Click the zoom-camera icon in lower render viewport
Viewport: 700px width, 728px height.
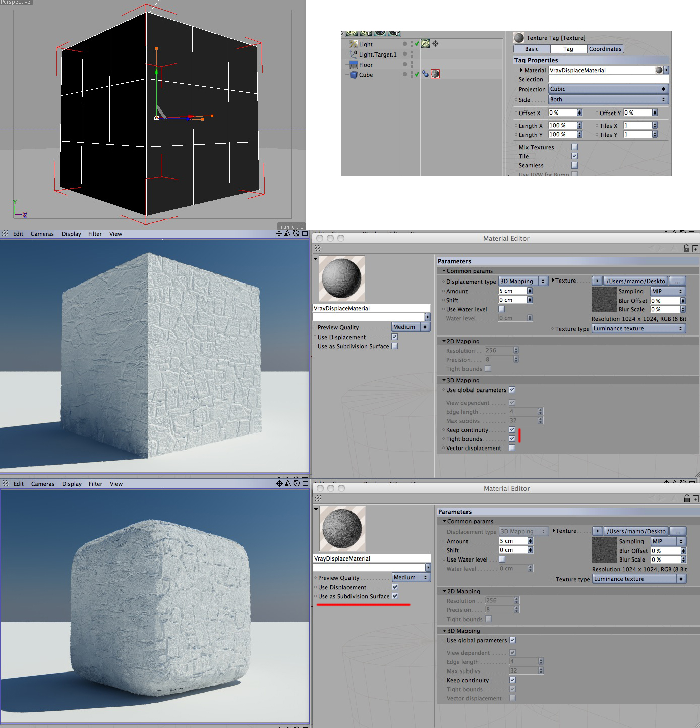point(288,483)
